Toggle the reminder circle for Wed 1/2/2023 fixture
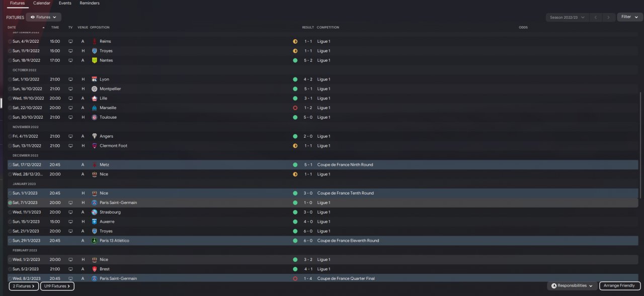The width and height of the screenshot is (644, 296). click(10, 260)
